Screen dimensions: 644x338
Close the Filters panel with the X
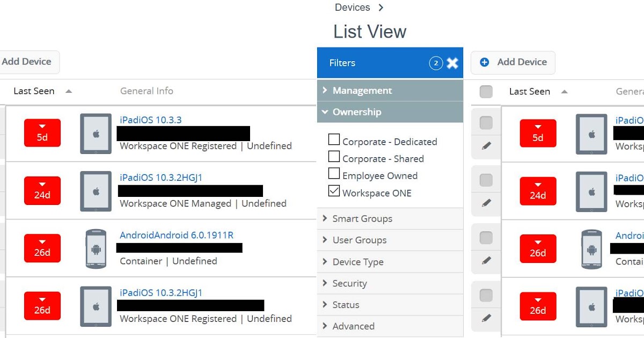(452, 63)
